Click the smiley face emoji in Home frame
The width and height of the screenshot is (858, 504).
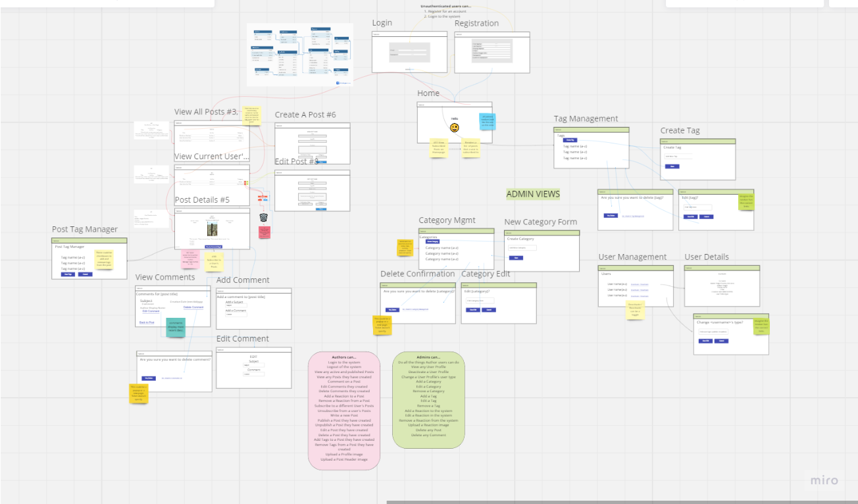click(454, 127)
